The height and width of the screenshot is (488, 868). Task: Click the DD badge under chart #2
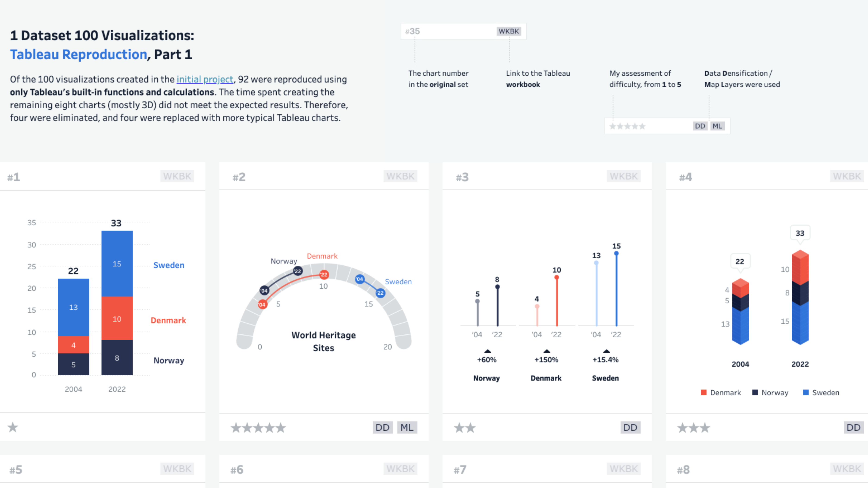tap(382, 427)
